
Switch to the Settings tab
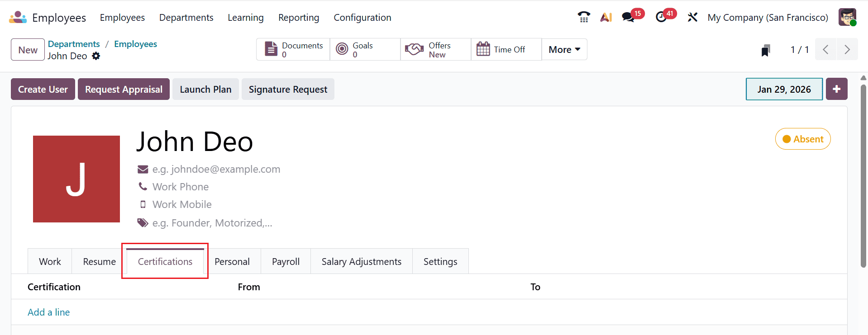coord(440,261)
